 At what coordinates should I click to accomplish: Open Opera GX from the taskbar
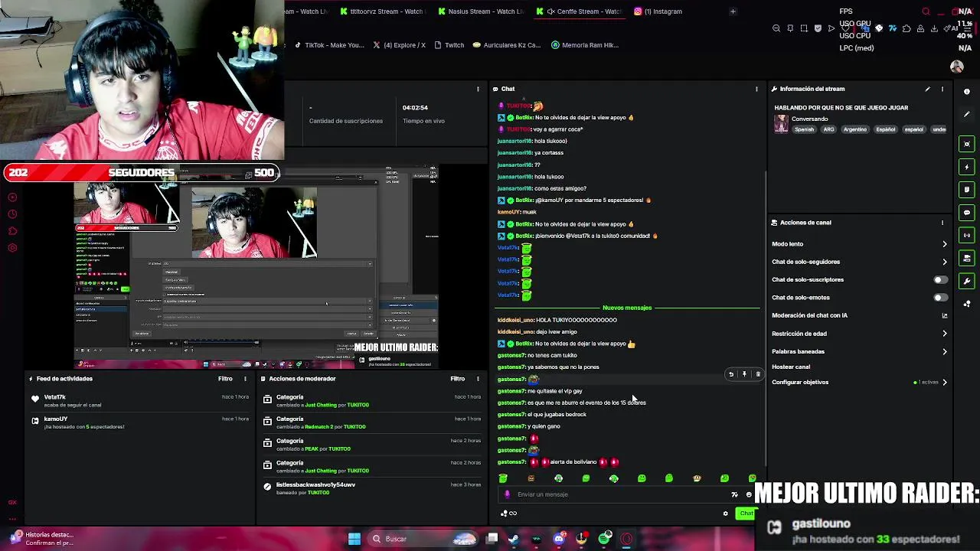click(627, 539)
